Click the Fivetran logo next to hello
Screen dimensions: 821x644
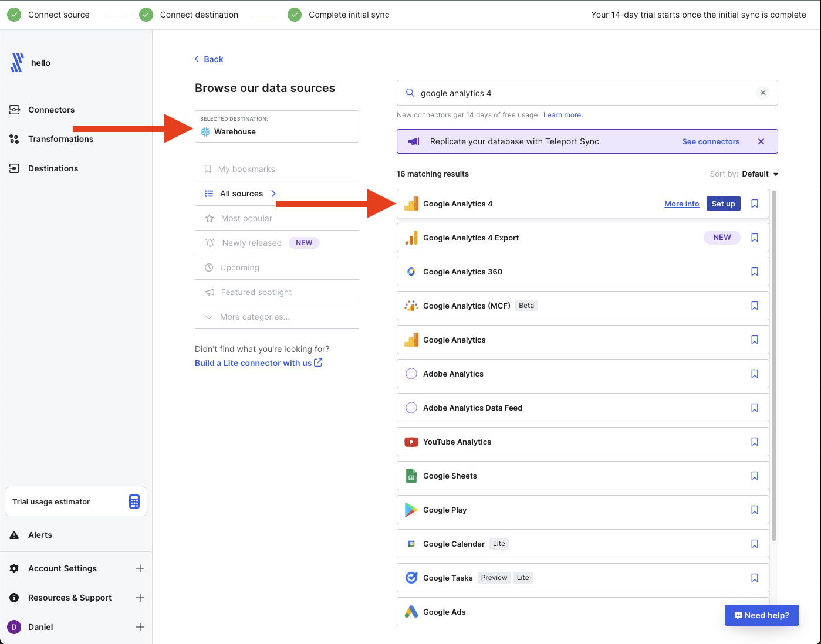(17, 63)
